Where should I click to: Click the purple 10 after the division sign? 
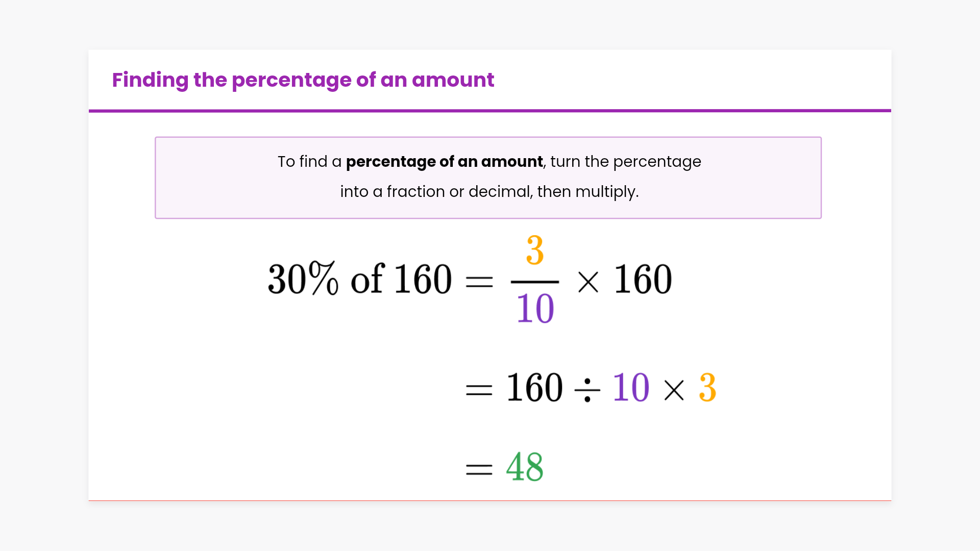coord(631,388)
